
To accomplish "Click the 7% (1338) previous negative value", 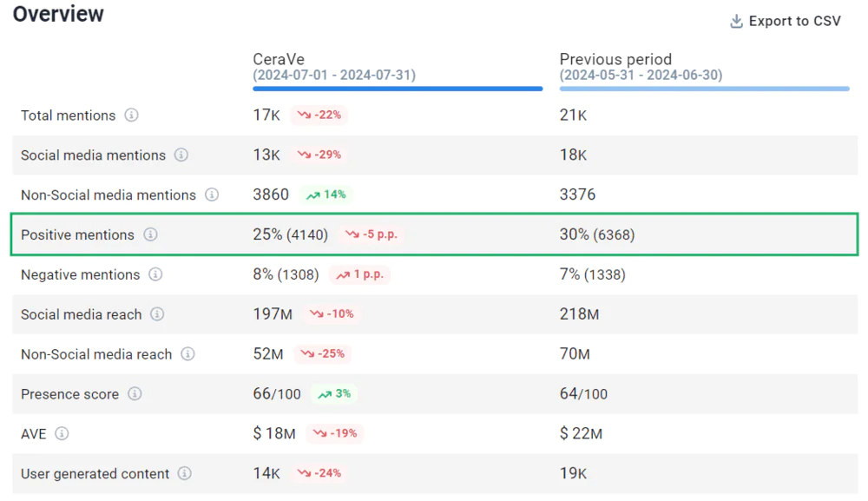I will [x=592, y=274].
